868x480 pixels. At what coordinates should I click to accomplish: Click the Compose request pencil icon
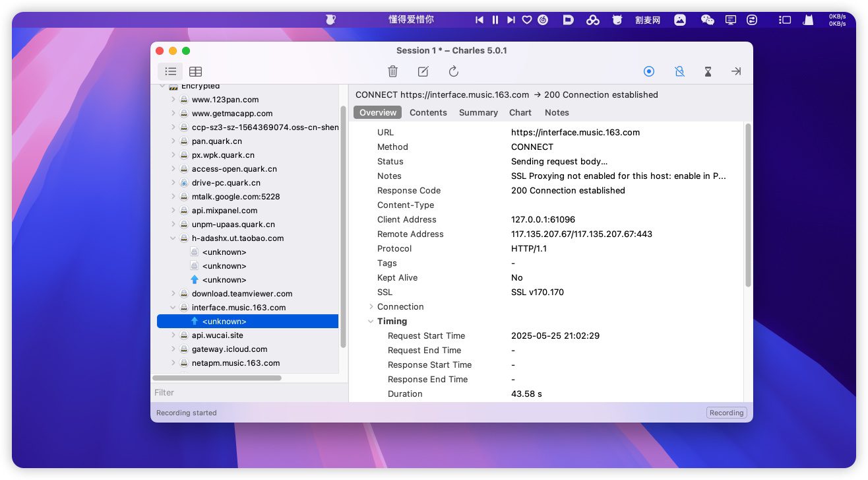(x=423, y=71)
